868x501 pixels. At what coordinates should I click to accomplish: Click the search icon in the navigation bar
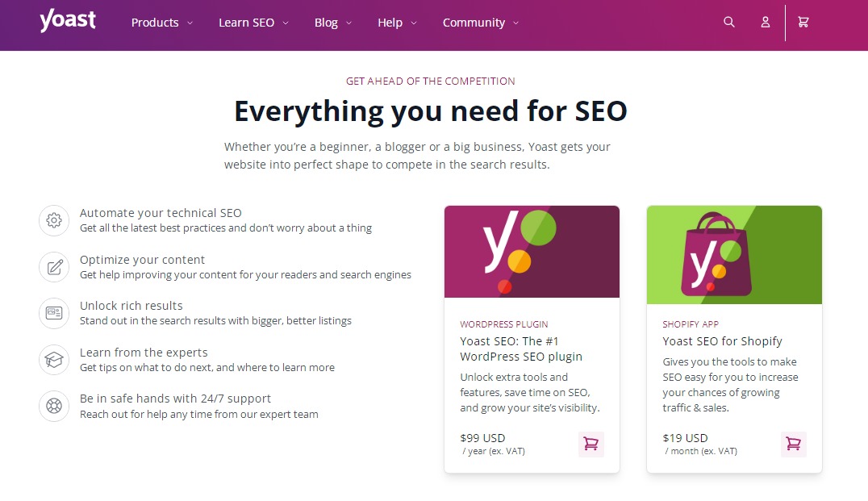pos(728,23)
